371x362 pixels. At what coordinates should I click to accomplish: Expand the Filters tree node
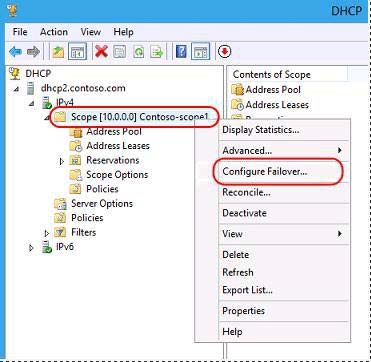pyautogui.click(x=47, y=233)
